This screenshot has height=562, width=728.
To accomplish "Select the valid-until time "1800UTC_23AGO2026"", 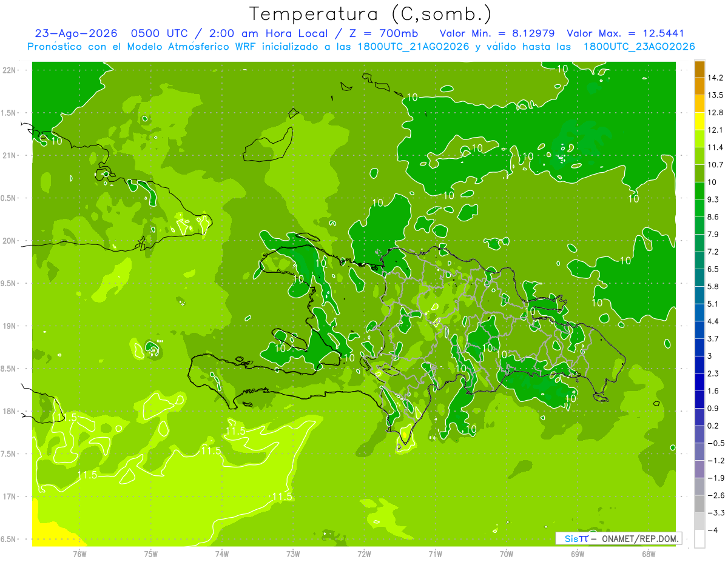I will [x=639, y=47].
